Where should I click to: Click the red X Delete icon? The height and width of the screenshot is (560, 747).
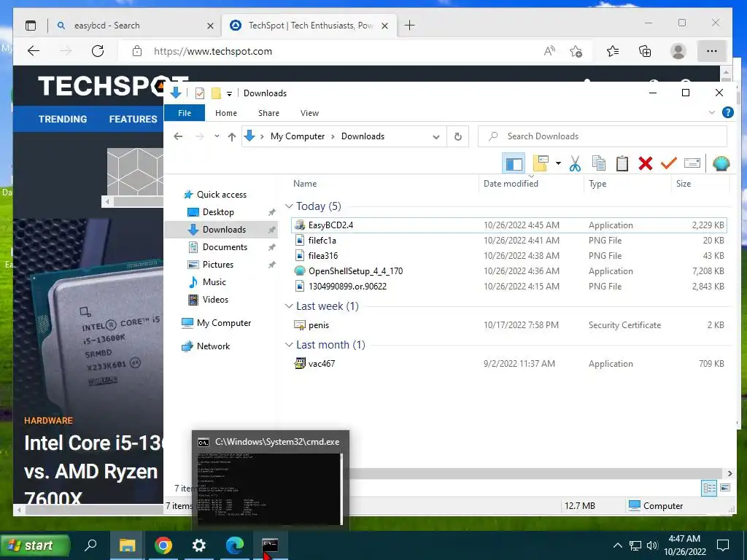(645, 164)
